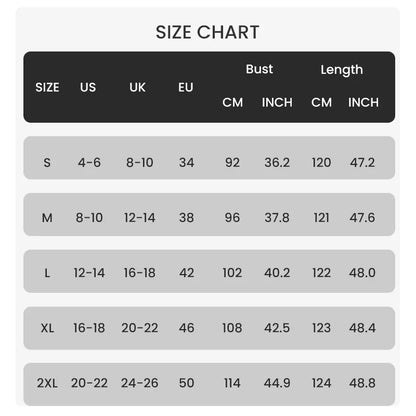
Task: Click US 4-6 value in S row
Action: (89, 163)
